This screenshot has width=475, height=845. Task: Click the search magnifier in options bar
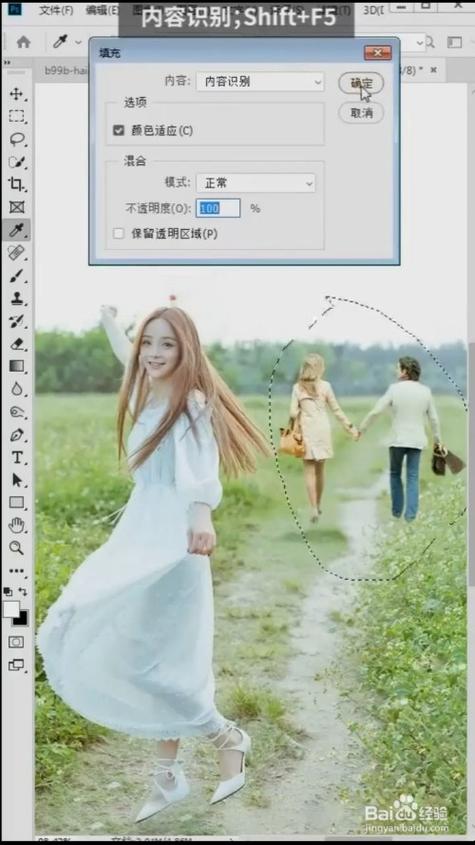430,41
